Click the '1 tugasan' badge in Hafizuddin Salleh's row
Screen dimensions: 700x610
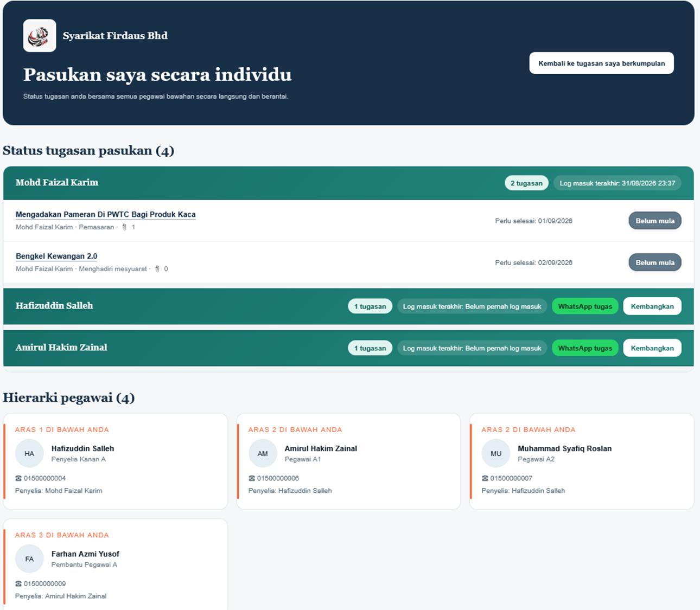tap(370, 306)
